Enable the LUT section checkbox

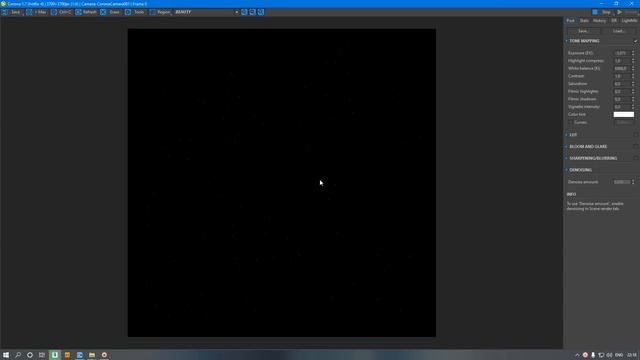coord(636,135)
